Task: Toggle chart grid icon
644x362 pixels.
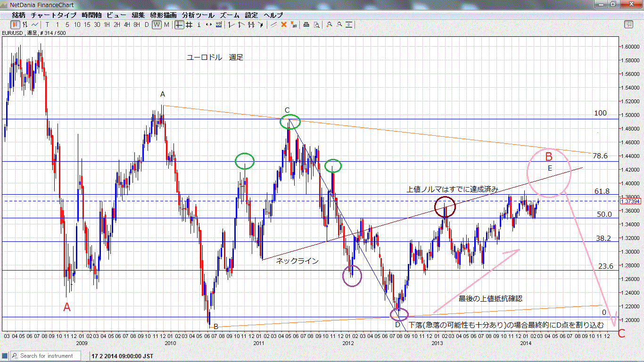Action: (x=189, y=25)
